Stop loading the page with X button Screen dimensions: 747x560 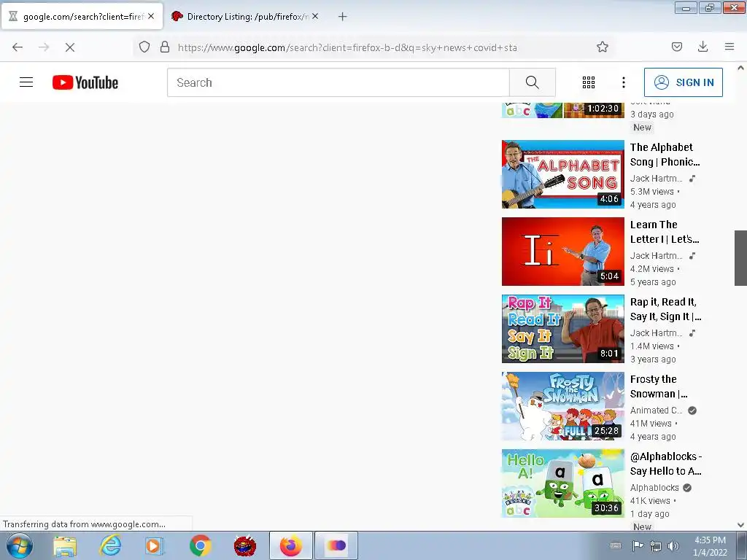point(70,47)
